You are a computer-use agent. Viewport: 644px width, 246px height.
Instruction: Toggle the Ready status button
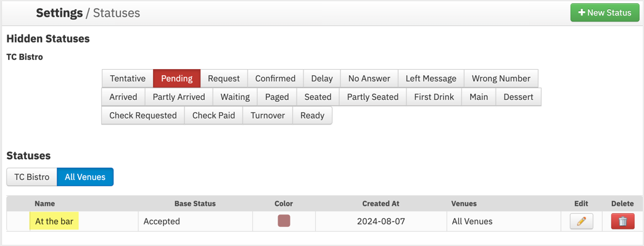coord(312,115)
